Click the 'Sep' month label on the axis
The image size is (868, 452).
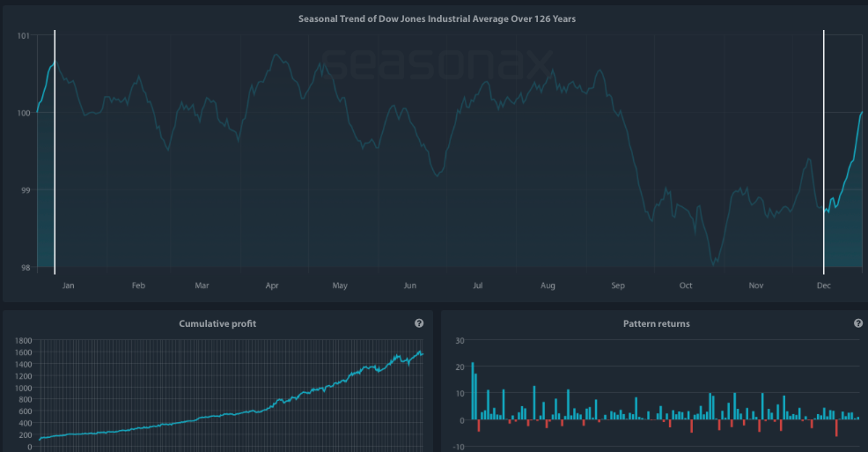tap(618, 285)
